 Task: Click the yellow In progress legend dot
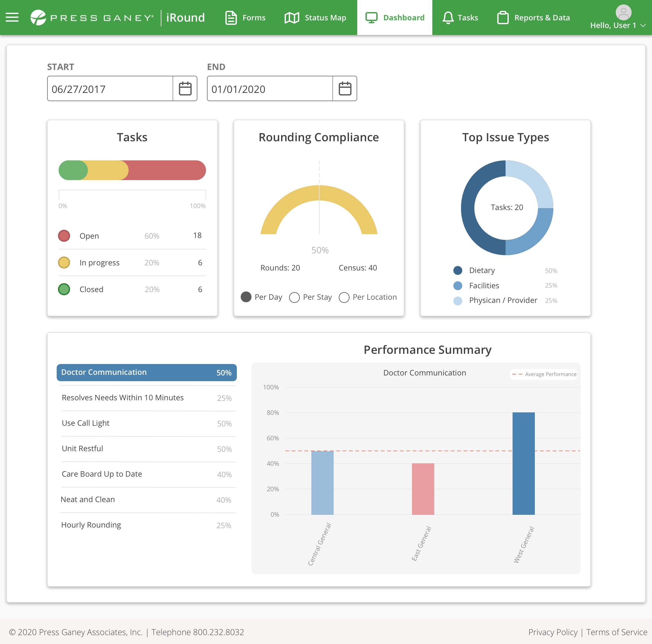(x=64, y=262)
